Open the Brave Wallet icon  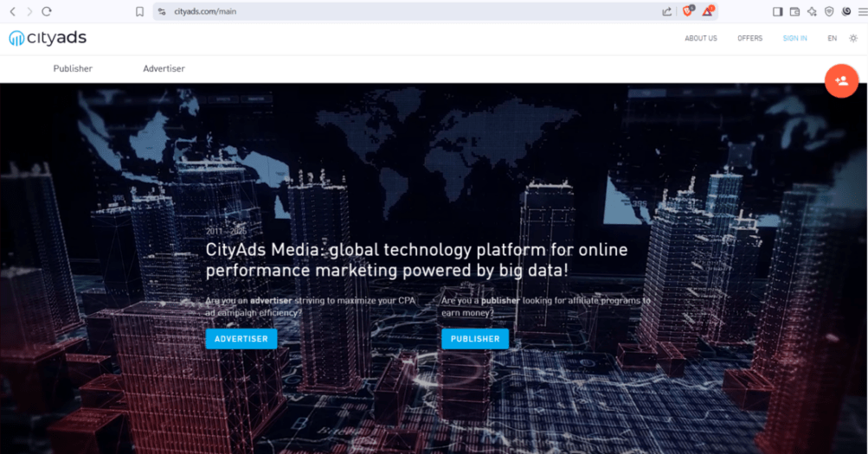(794, 11)
